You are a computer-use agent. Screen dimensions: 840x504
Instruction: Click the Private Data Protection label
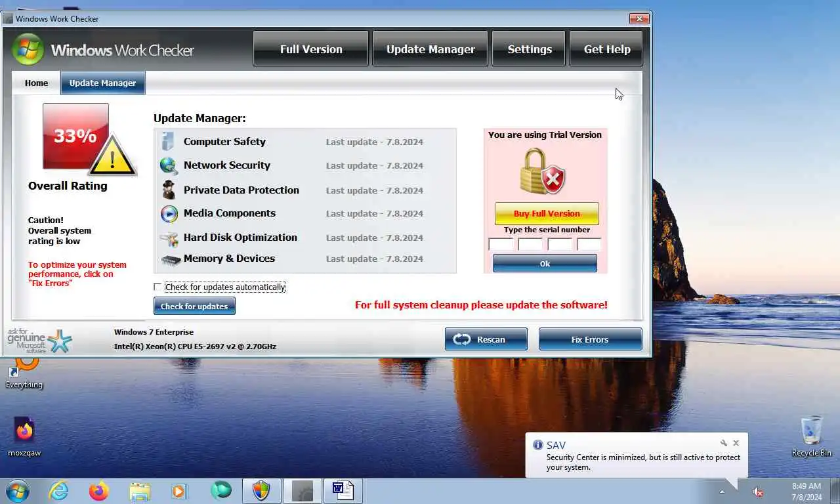[241, 190]
